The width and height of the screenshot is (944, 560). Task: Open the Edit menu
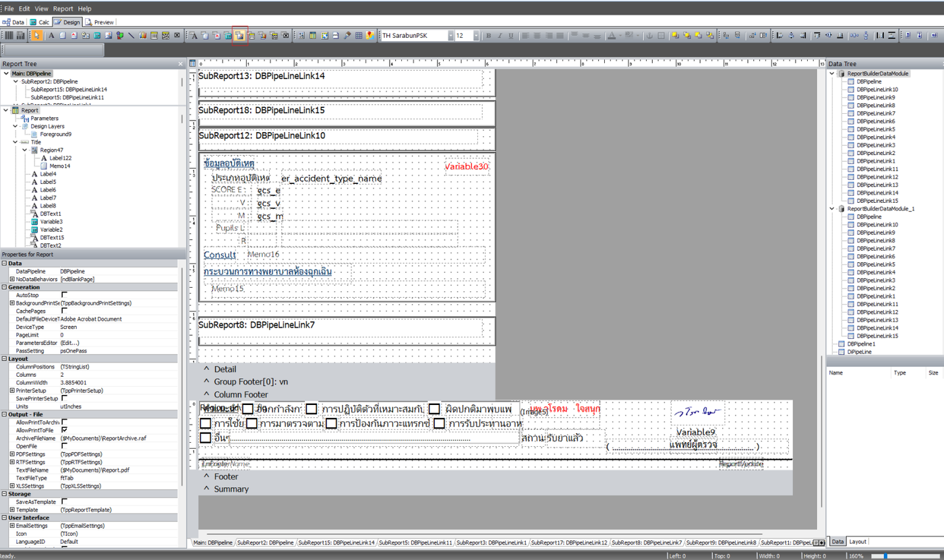coord(24,9)
